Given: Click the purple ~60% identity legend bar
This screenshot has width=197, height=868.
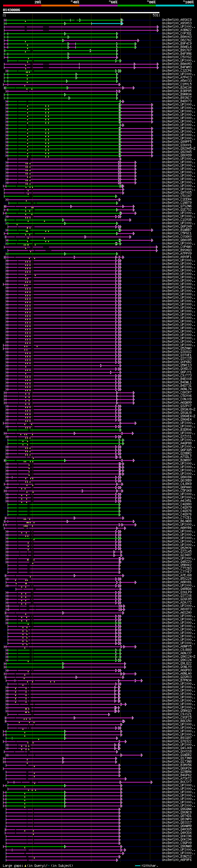Looking at the screenshot, I should [99, 6].
